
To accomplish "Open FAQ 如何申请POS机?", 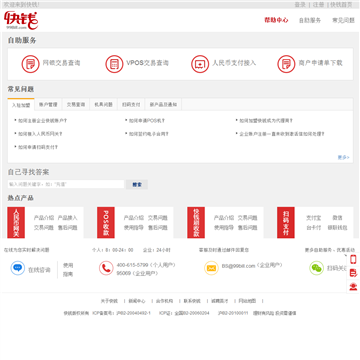I will click(147, 121).
